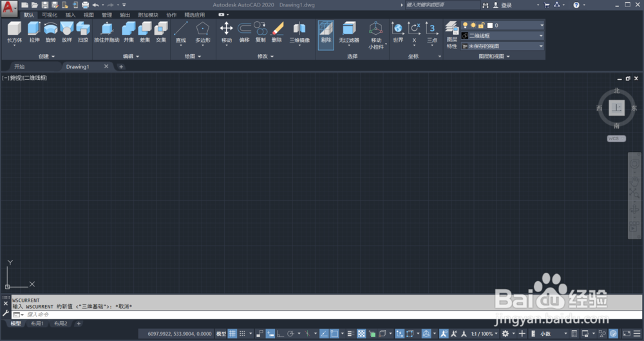Open the 未保存的视图 saved view dropdown
The image size is (644, 341).
(x=541, y=46)
